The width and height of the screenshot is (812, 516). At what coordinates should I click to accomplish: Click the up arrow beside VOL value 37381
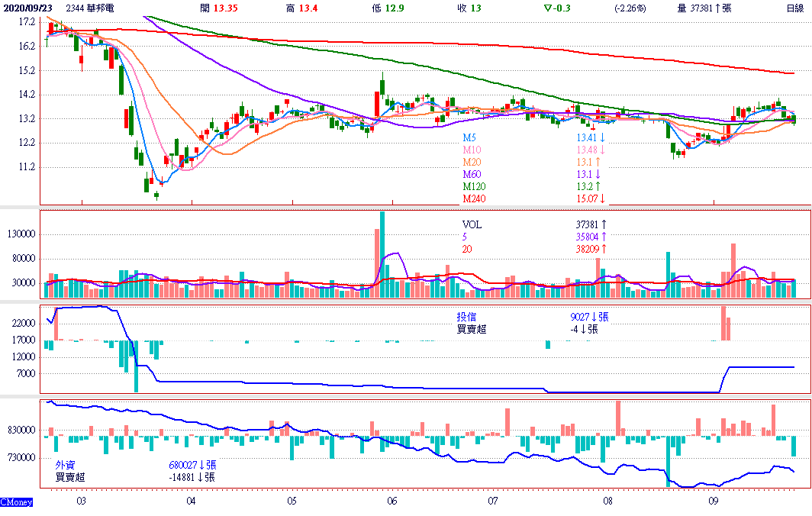(x=604, y=225)
